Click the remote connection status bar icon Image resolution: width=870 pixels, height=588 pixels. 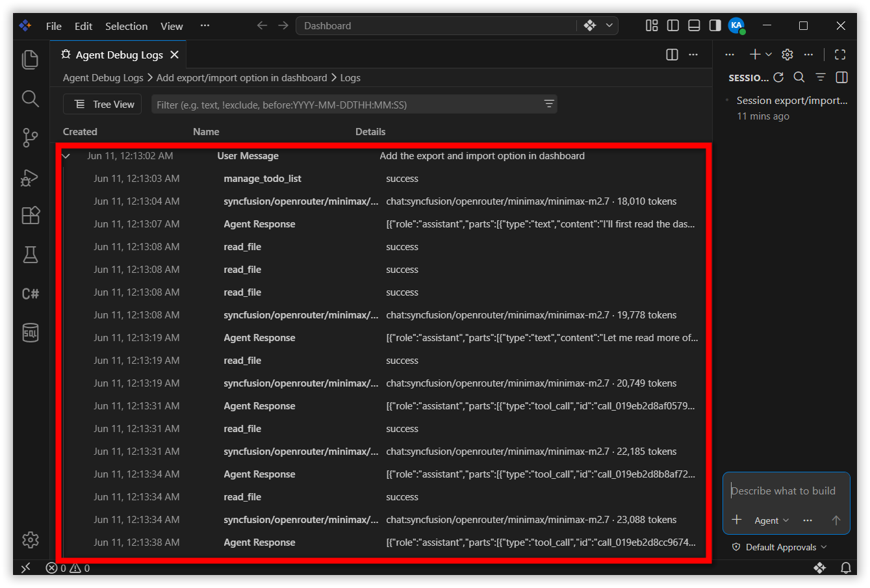tap(26, 568)
